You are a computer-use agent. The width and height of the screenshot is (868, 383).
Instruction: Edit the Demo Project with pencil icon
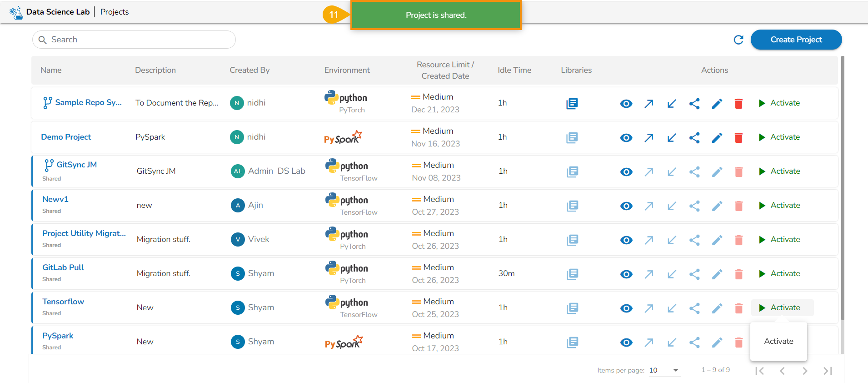tap(717, 137)
